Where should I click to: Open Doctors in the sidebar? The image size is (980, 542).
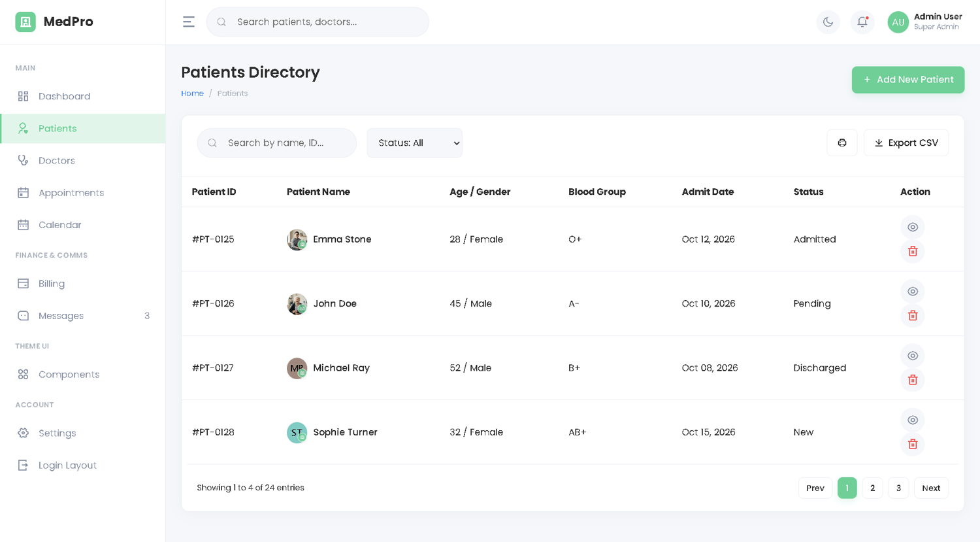point(57,161)
